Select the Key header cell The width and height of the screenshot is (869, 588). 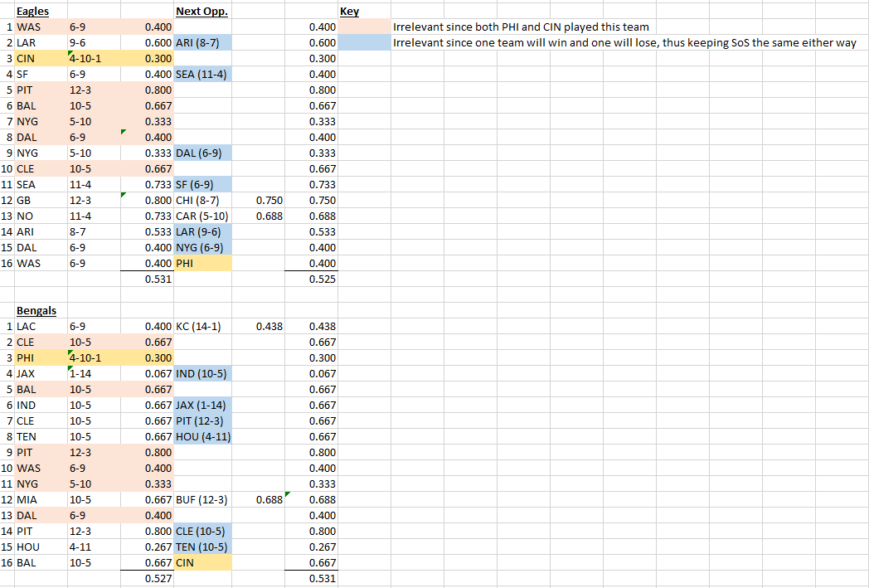364,11
